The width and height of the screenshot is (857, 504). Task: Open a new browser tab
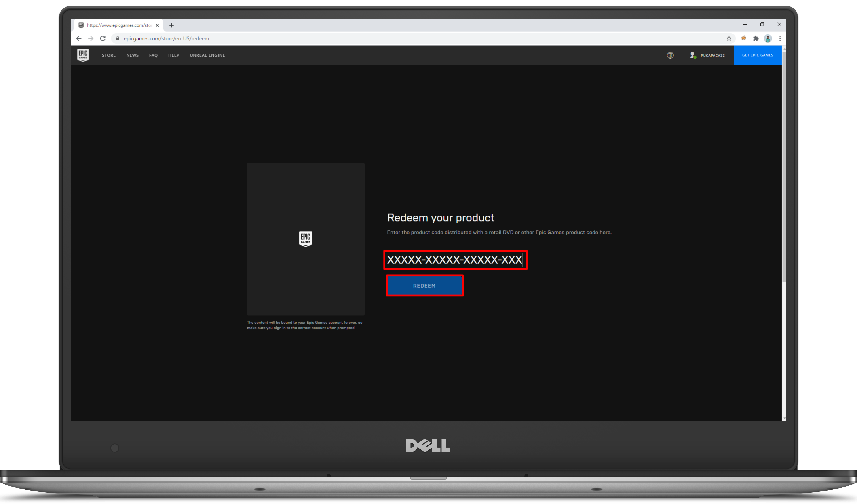pos(171,25)
